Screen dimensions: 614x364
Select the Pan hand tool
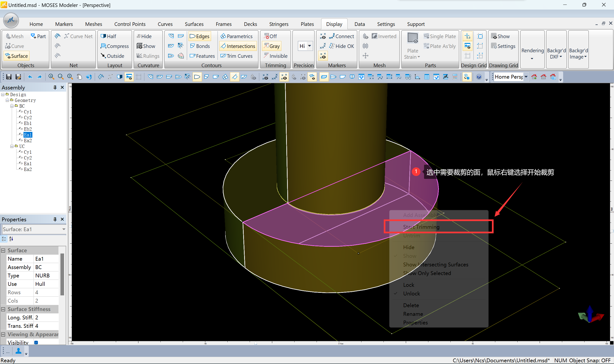click(x=79, y=77)
